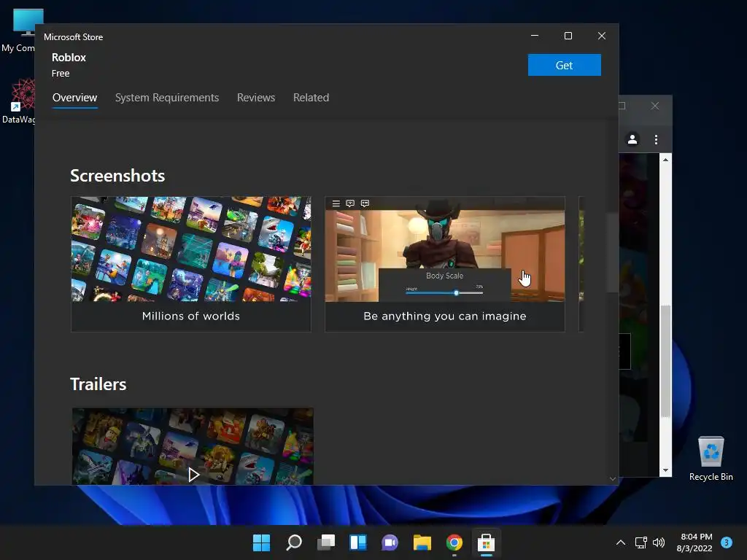The height and width of the screenshot is (560, 747).
Task: Open the notification badge showing 3
Action: tap(727, 542)
